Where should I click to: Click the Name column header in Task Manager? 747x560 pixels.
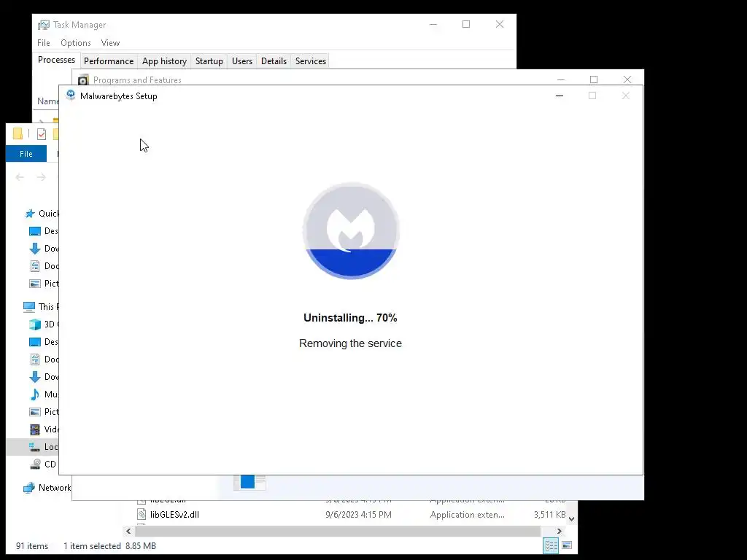click(x=47, y=101)
